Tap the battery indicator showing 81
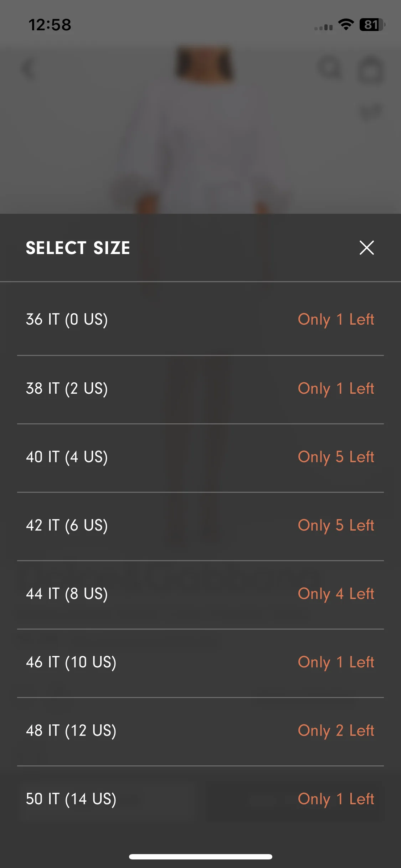Viewport: 401px width, 868px height. 372,25
